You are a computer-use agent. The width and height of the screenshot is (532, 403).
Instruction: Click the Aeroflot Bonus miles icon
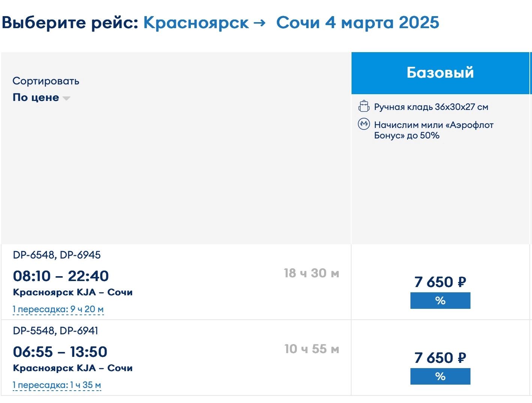pos(364,124)
